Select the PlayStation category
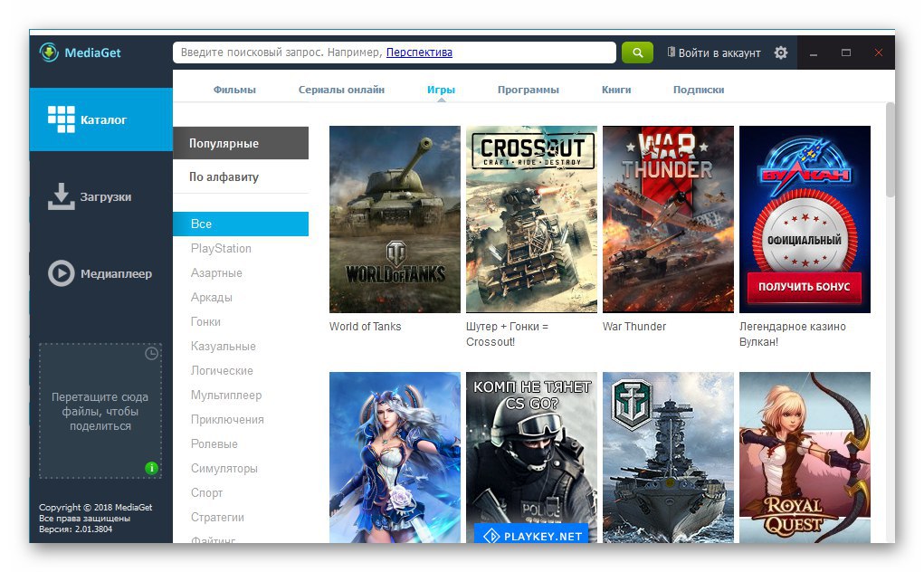Image resolution: width=924 pixels, height=572 pixels. click(x=221, y=249)
